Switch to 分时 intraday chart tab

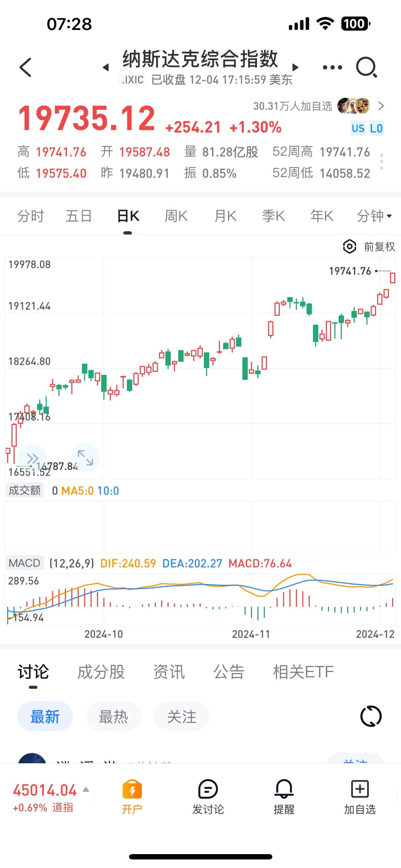tap(31, 216)
